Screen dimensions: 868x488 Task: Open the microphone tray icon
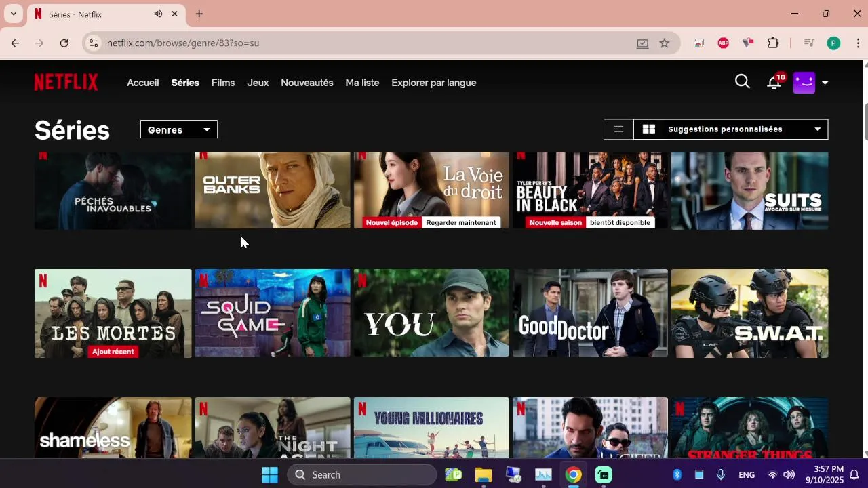[x=721, y=474]
